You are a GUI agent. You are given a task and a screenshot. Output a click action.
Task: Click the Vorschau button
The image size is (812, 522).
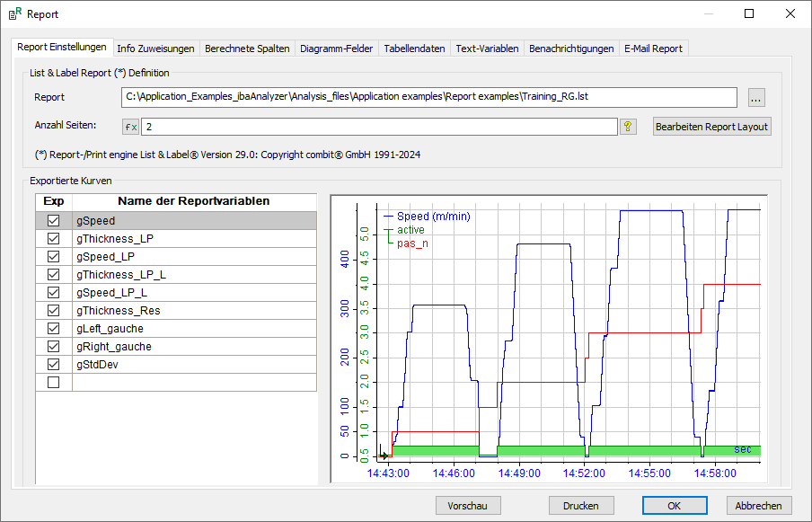[x=468, y=506]
